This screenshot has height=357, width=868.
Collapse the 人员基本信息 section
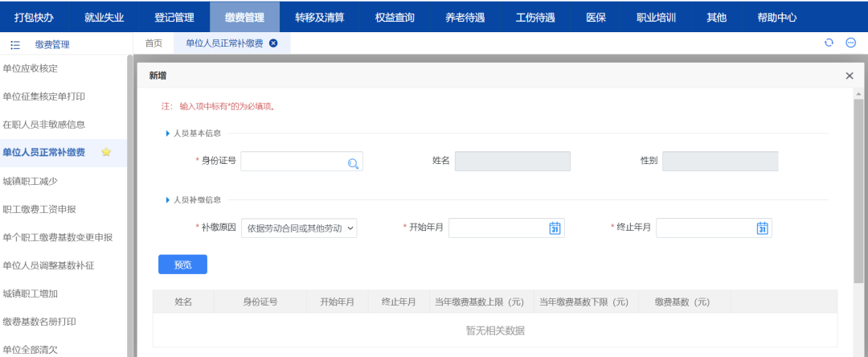pos(168,133)
